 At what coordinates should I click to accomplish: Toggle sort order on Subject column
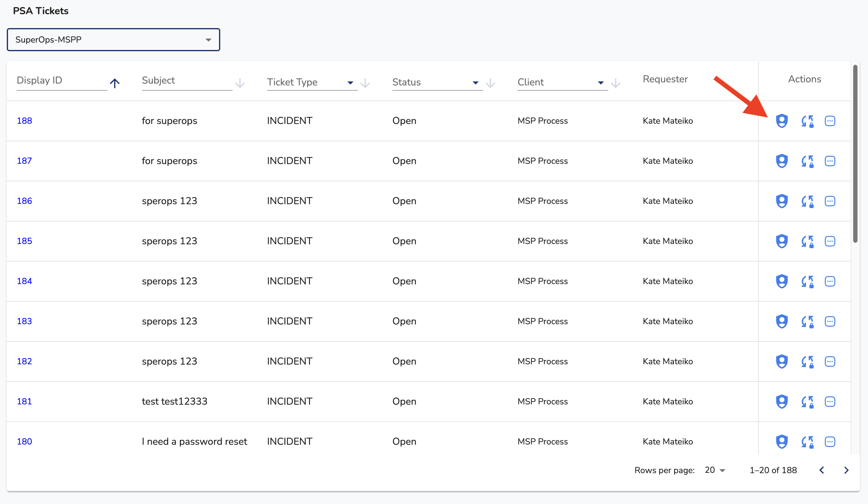(240, 83)
